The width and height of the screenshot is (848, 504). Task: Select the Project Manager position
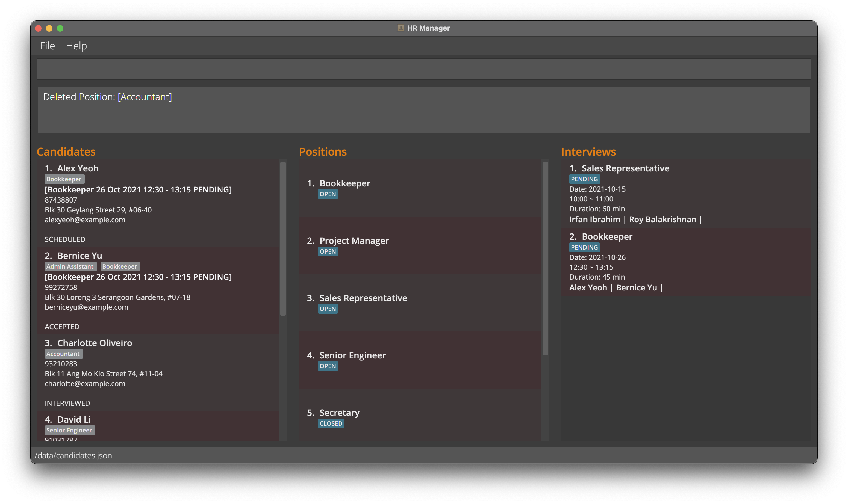click(420, 245)
